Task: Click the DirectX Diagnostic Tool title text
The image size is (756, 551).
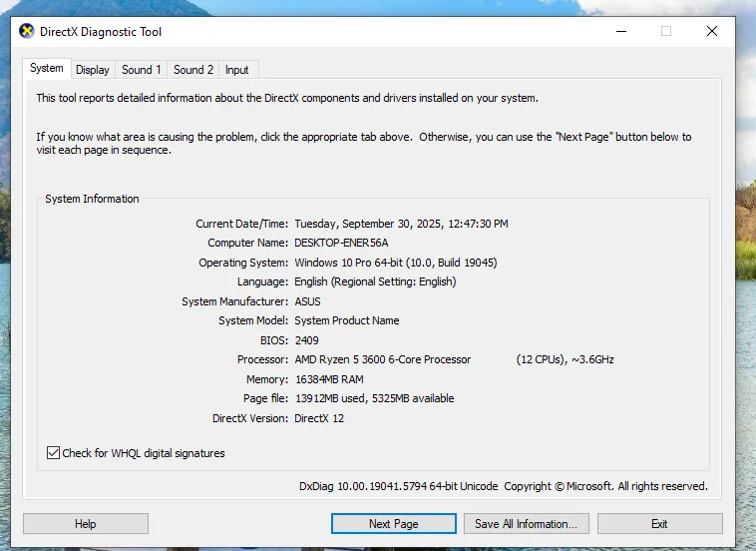Action: tap(101, 31)
